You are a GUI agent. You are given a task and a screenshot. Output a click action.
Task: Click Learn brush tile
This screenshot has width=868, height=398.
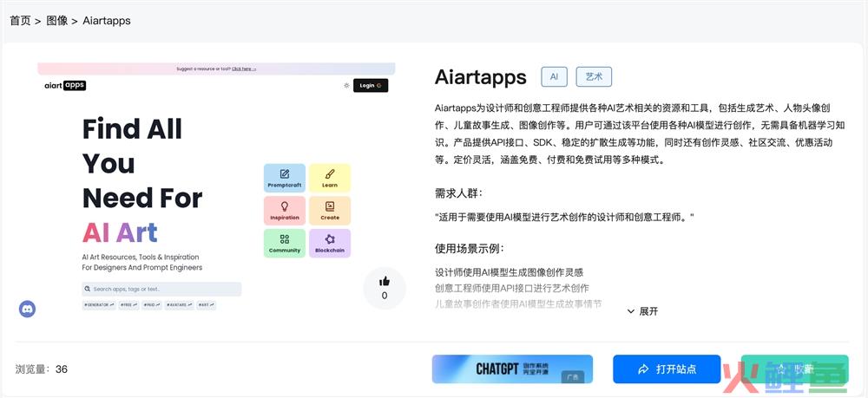coord(330,178)
